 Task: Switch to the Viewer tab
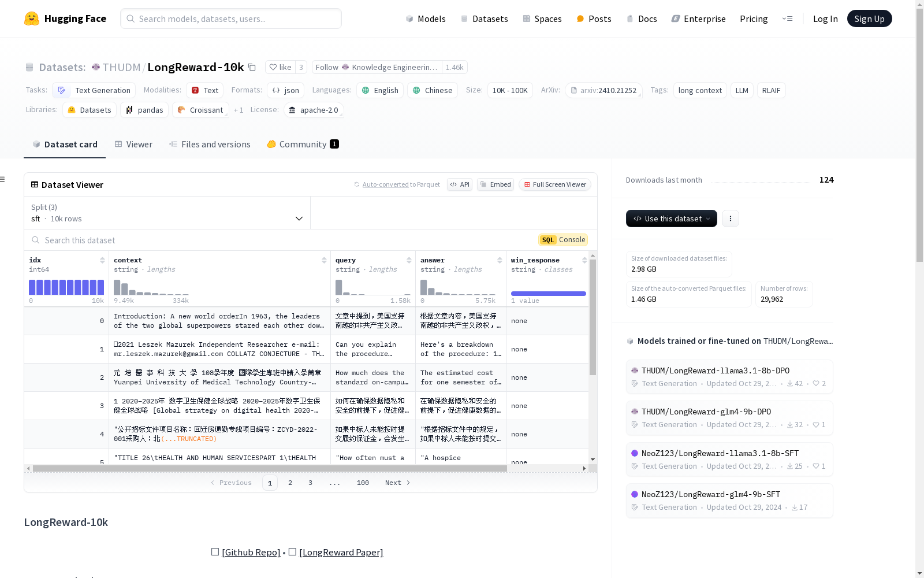tap(133, 144)
